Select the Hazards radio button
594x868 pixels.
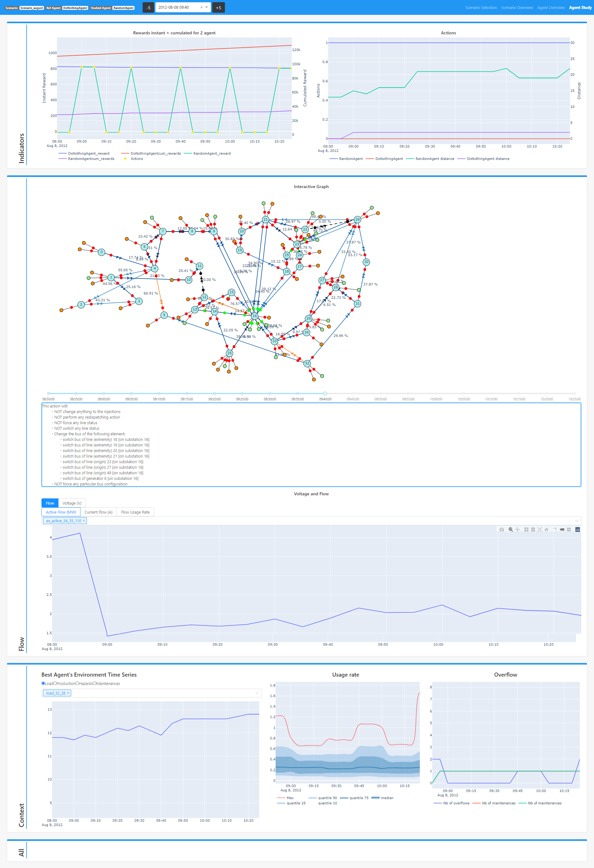(x=77, y=684)
